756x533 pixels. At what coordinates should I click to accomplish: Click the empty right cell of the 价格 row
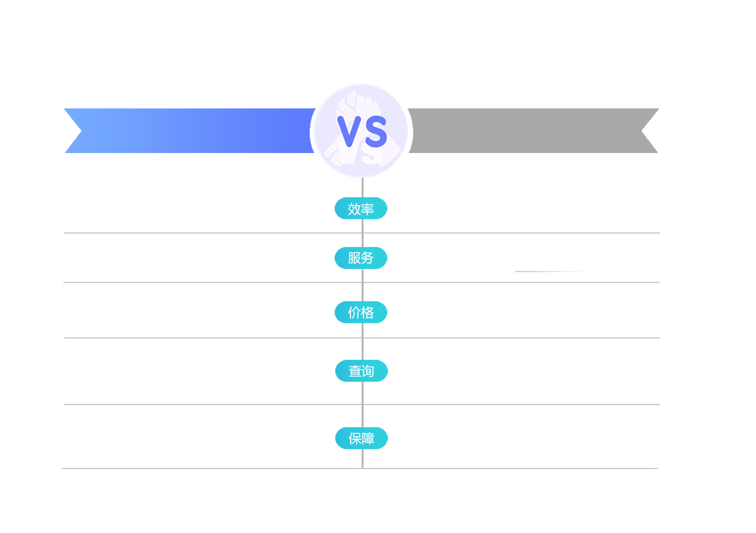coord(512,310)
